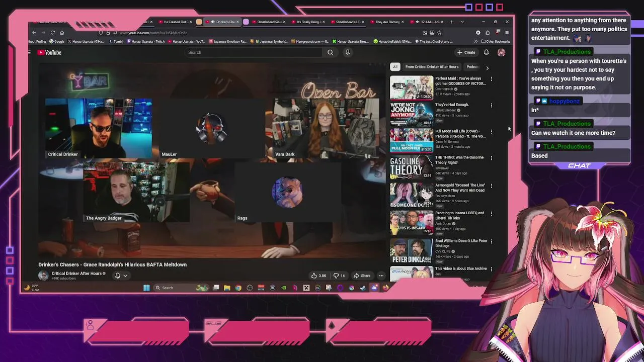
Task: Open "Full Moon Full Life (Cover)" video title
Action: click(460, 134)
